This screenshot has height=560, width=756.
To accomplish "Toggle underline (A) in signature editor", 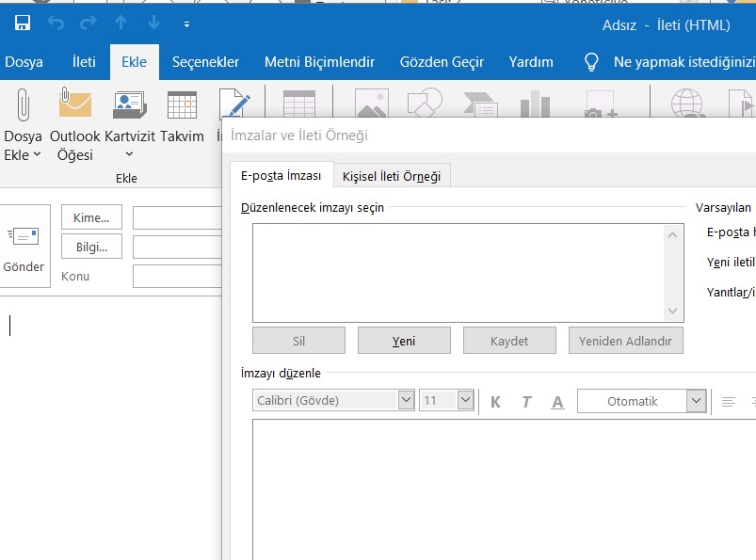I will pyautogui.click(x=557, y=400).
